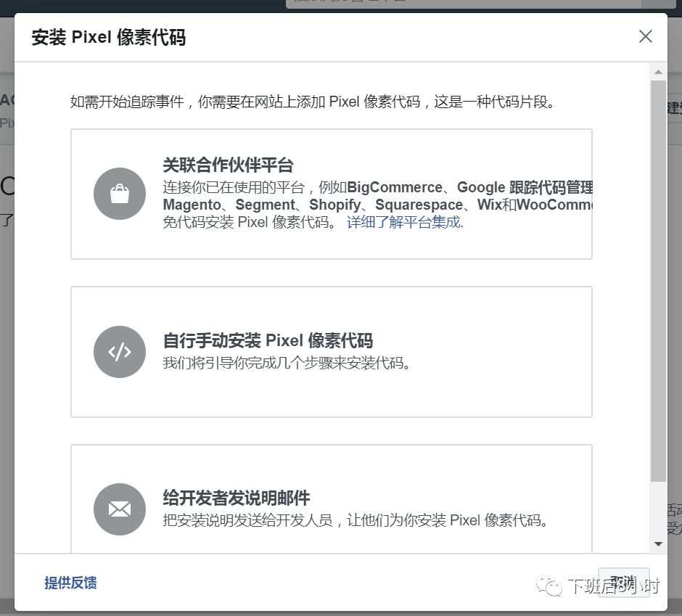Close the 安装 Pixel 像素代码 dialog
Image resolution: width=682 pixels, height=616 pixels.
click(646, 36)
